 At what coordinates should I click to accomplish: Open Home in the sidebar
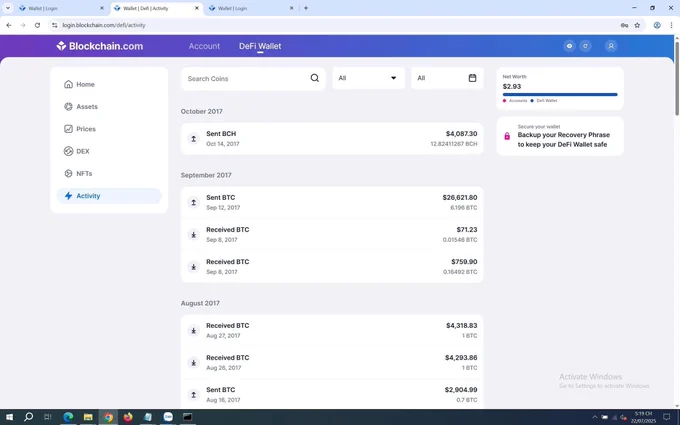(x=109, y=84)
